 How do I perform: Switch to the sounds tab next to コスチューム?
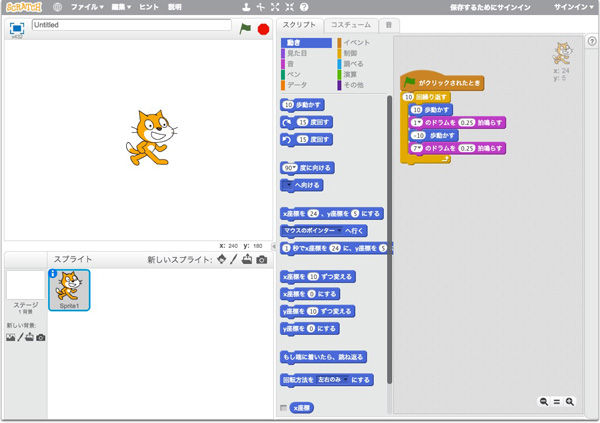tap(389, 25)
